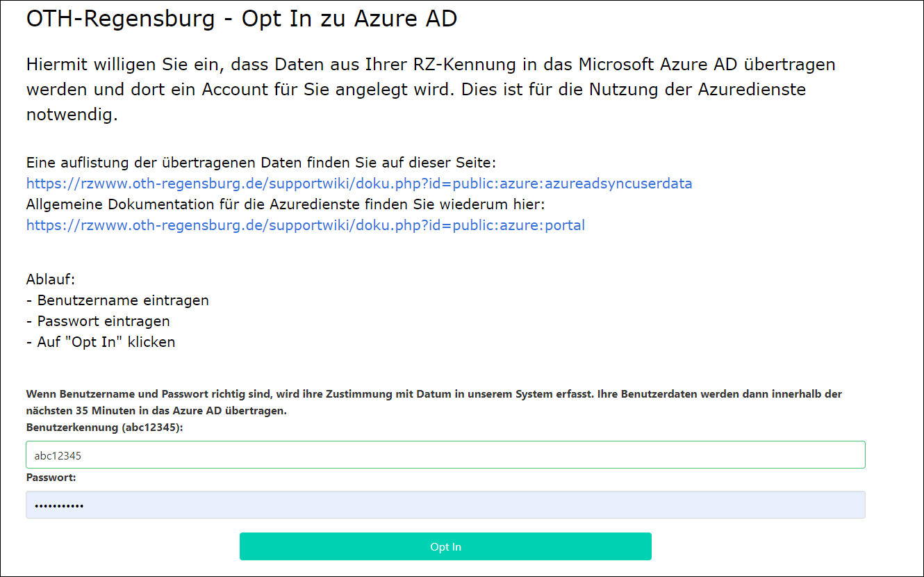Click the word 'notwendig.' in the intro paragraph
This screenshot has width=924, height=577.
(72, 115)
